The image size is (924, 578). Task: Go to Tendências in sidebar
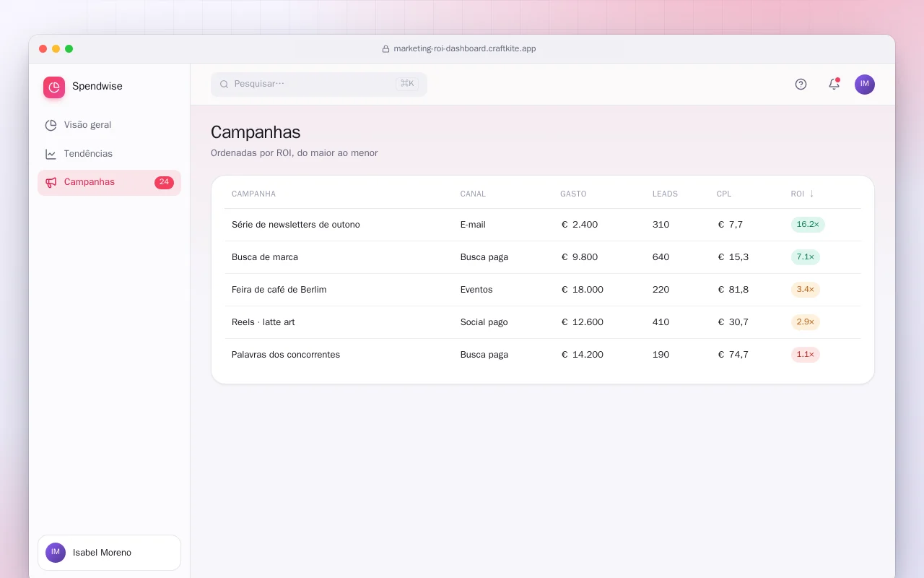pos(109,154)
